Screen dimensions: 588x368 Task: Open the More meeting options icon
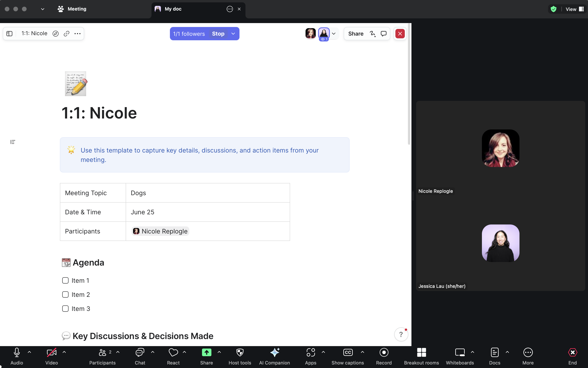[x=528, y=356]
